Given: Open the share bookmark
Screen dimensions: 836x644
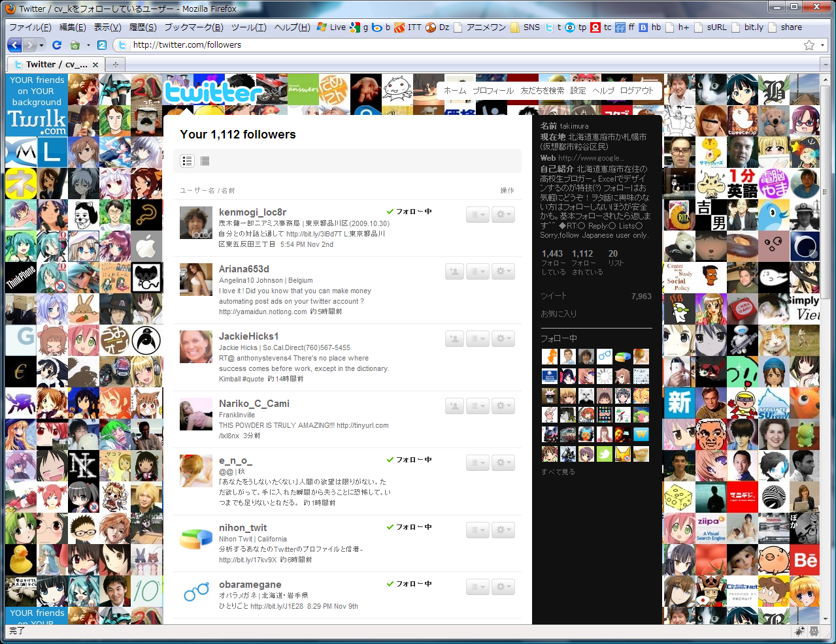Looking at the screenshot, I should (785, 27).
